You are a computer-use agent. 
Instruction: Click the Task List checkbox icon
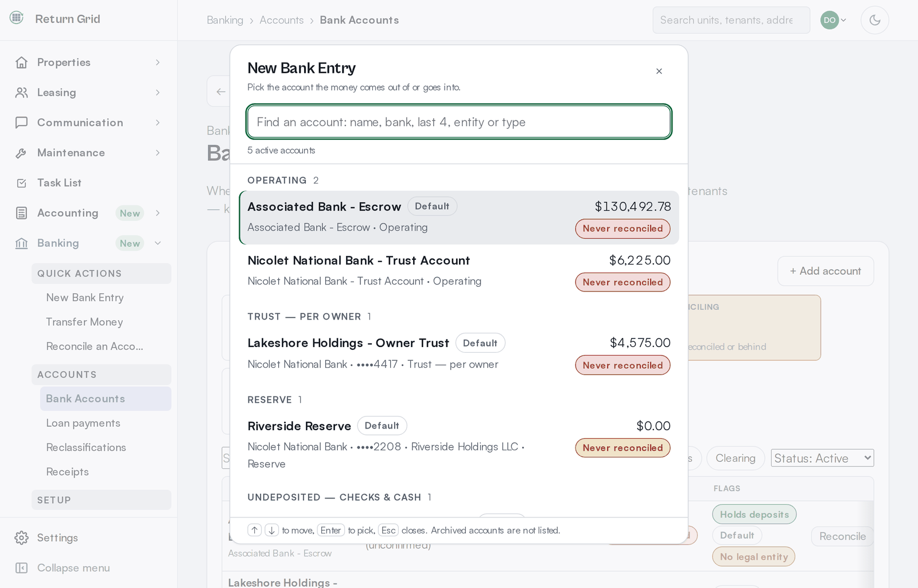(x=22, y=183)
